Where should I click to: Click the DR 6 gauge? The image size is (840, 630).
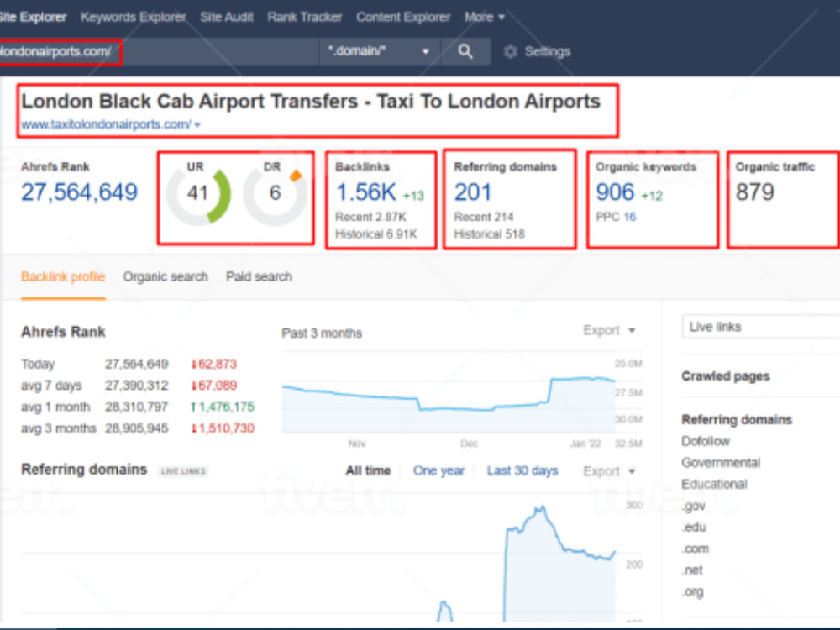(x=275, y=194)
